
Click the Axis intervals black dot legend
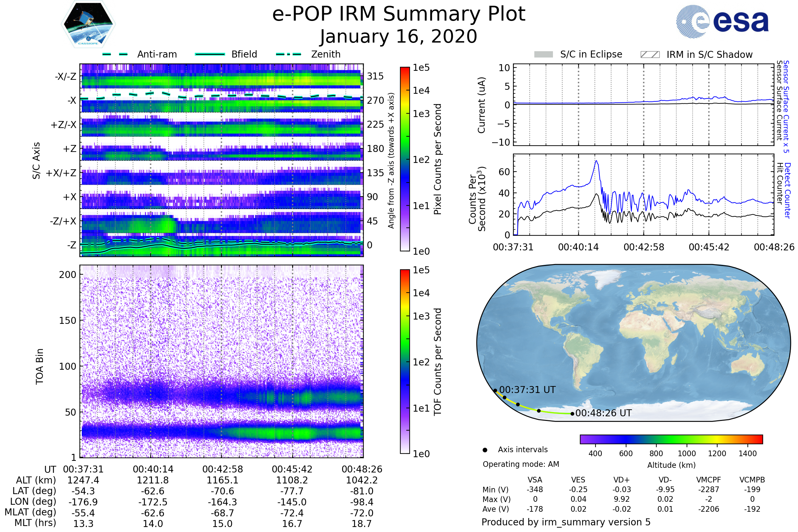(x=485, y=450)
